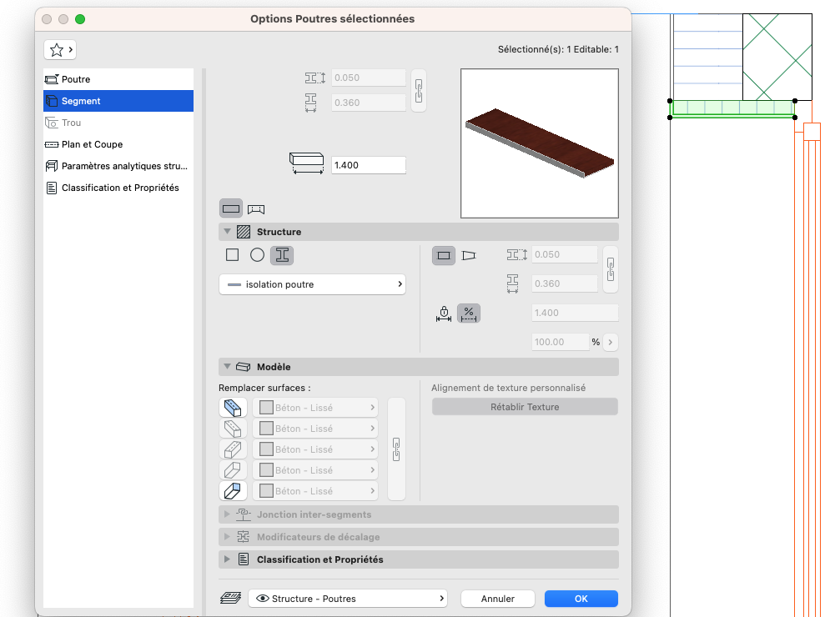This screenshot has height=617, width=840.
Task: Open the fourth Béton - Lissé surface dropdown
Action: [315, 470]
